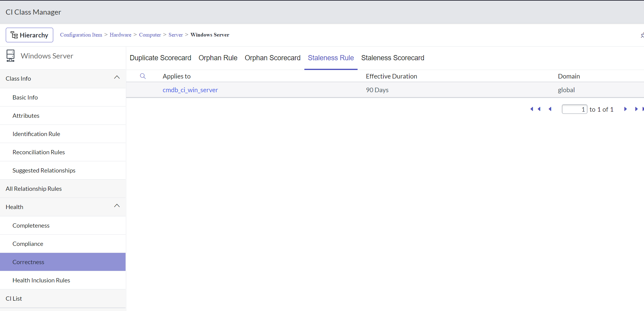
Task: Switch to Duplicate Scorecard tab
Action: pyautogui.click(x=161, y=58)
